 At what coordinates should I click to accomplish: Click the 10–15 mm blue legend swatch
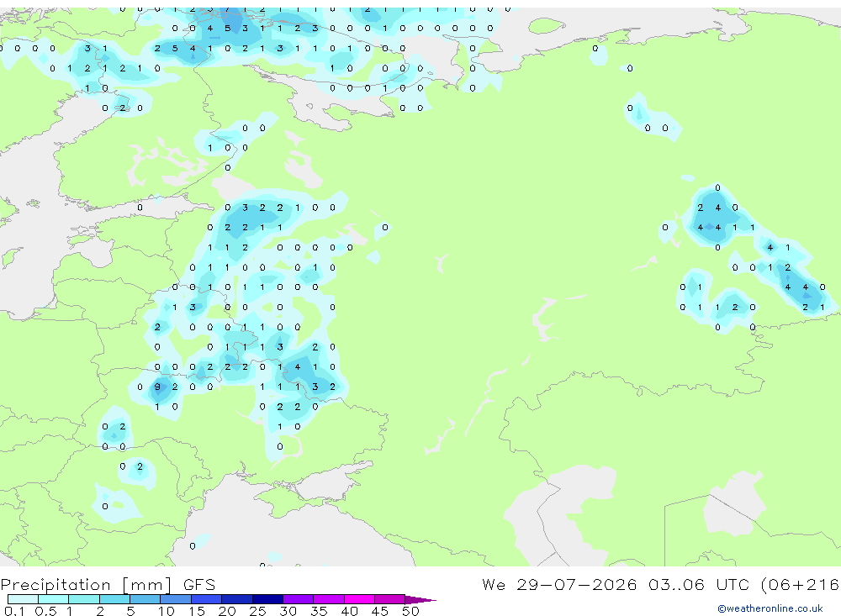point(176,599)
